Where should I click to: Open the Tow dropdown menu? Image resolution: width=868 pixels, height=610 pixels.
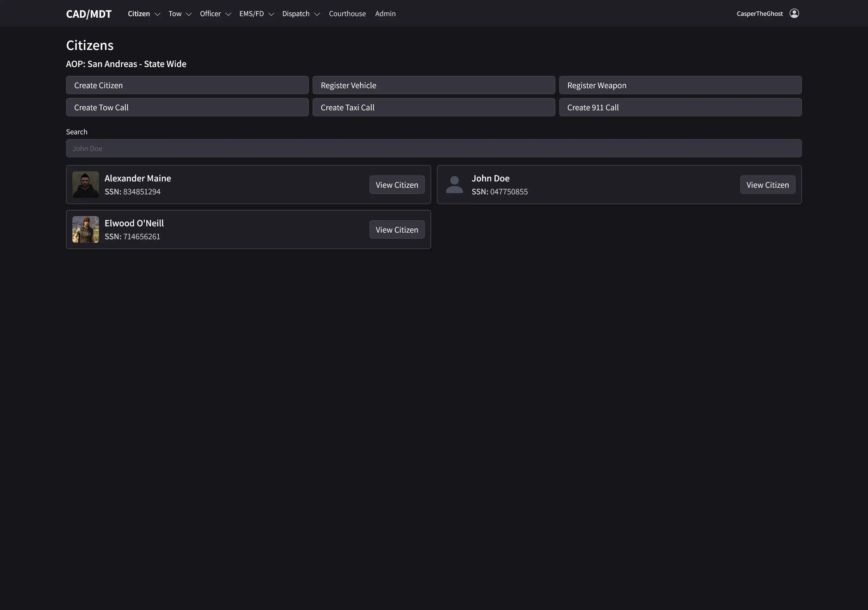point(180,14)
